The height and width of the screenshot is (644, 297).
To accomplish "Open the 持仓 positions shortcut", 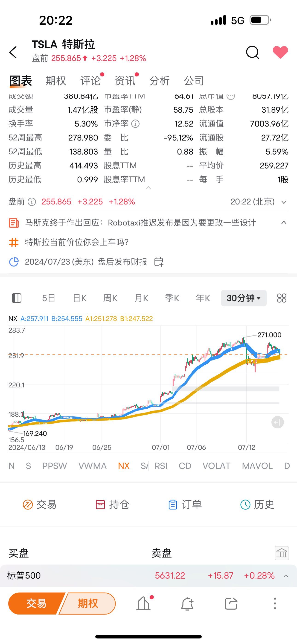I will (112, 504).
